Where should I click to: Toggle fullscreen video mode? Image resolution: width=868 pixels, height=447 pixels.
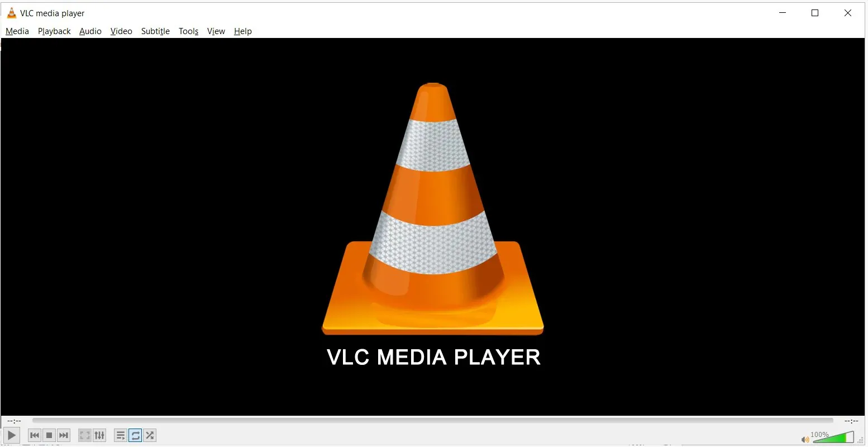tap(85, 435)
